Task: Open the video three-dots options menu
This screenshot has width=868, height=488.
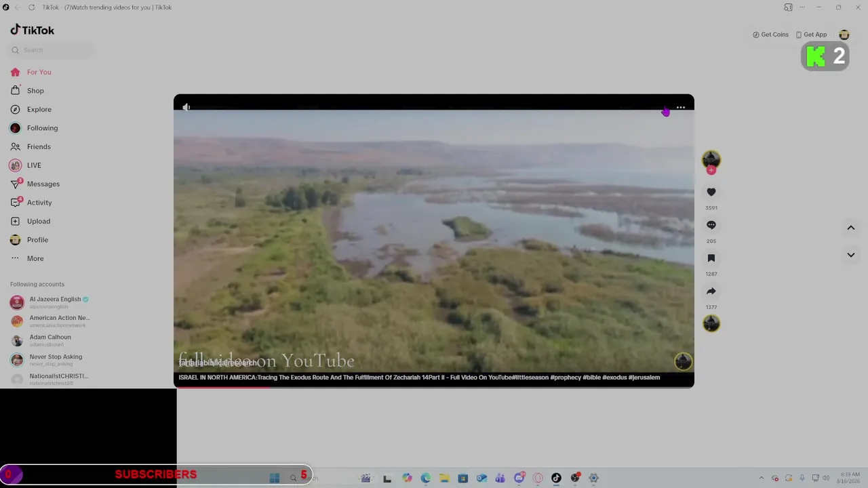Action: click(681, 107)
